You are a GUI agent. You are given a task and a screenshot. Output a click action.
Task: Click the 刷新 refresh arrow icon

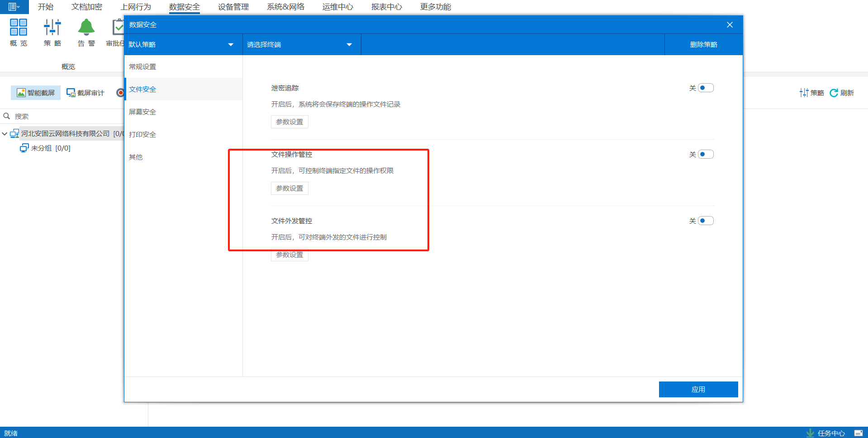[834, 93]
